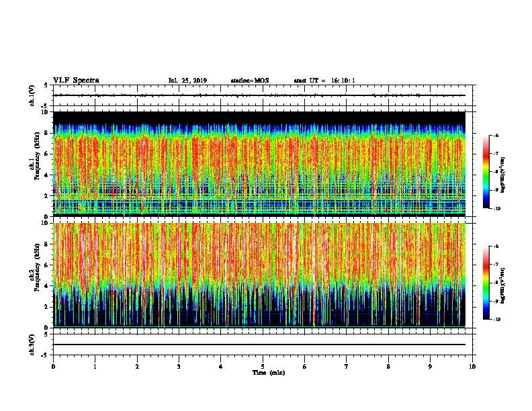This screenshot has height=411, width=532.
Task: Click the upper colorbar label 'log(PSD)(V²/Hz)'
Action: point(502,175)
